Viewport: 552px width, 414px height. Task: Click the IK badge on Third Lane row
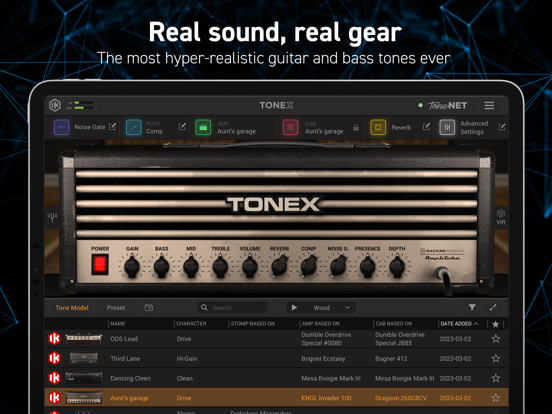(x=54, y=358)
